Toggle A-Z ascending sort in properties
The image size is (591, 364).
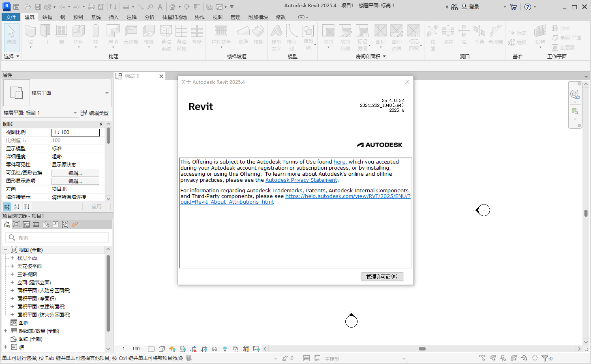tap(17, 206)
